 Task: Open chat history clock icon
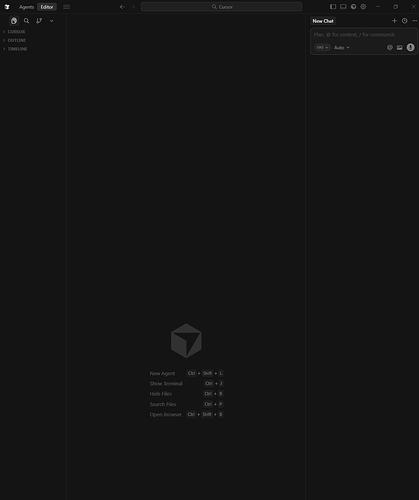[x=405, y=21]
